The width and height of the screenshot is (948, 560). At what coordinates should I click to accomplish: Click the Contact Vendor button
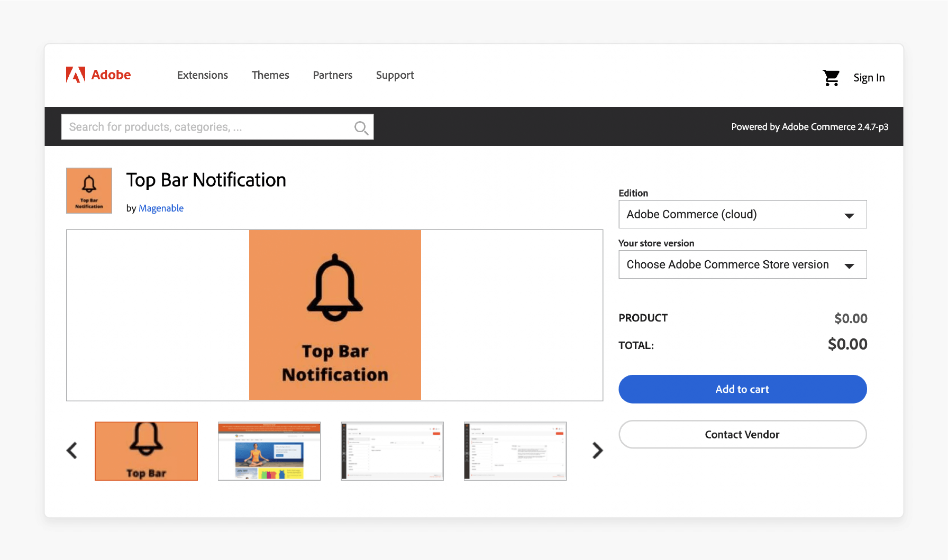click(x=743, y=435)
